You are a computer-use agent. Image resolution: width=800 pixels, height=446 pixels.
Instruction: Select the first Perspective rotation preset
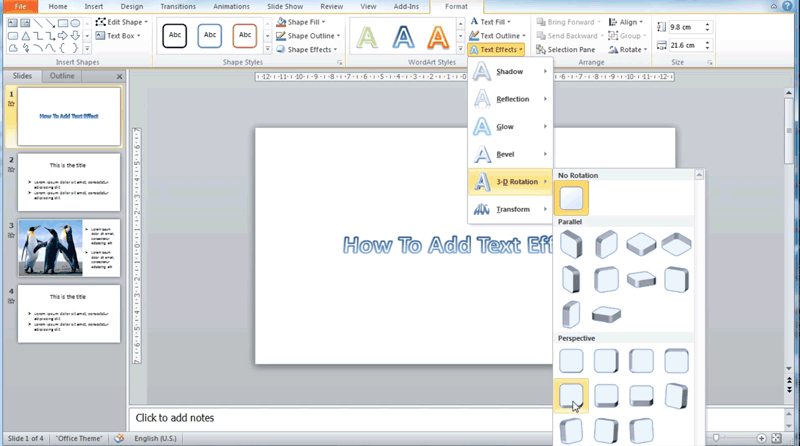click(x=572, y=361)
